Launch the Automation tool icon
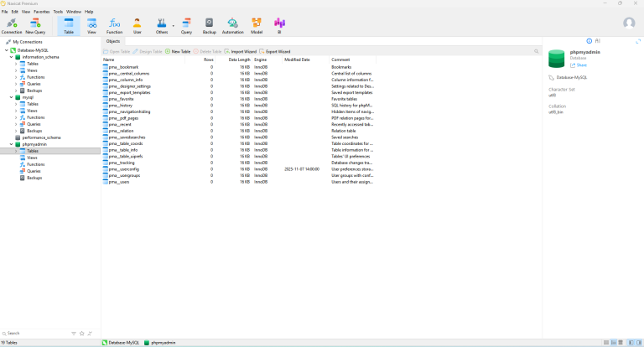Viewport: 644px width, 347px height. pyautogui.click(x=232, y=25)
